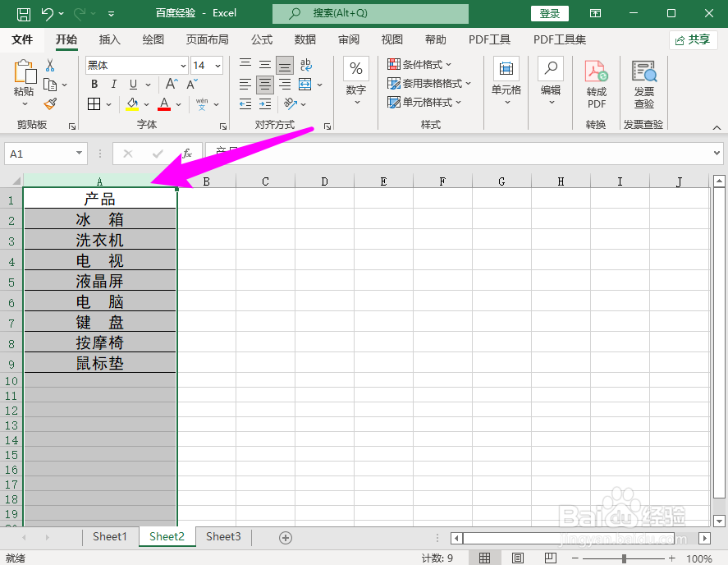Click the search box in title bar

(370, 13)
